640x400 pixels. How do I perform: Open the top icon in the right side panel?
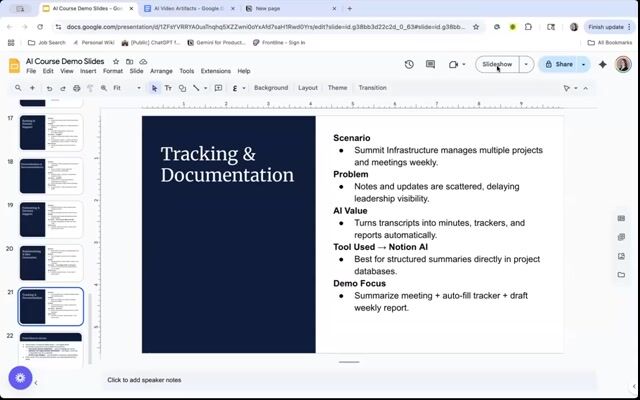(x=621, y=218)
